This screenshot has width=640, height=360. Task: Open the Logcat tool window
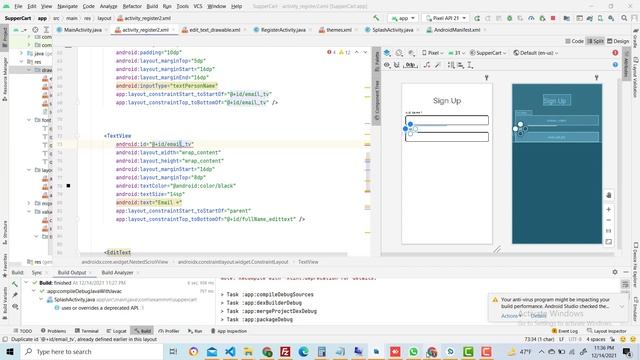point(116,331)
